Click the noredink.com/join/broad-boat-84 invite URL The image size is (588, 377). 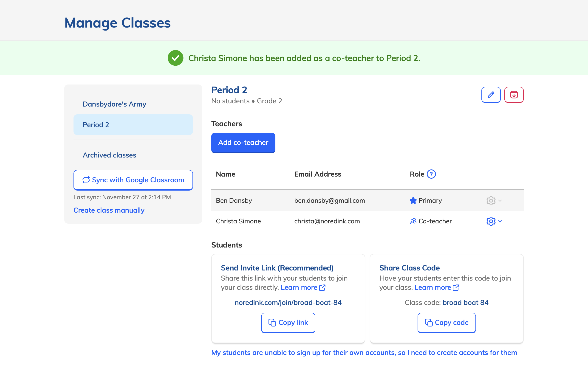[x=288, y=303]
